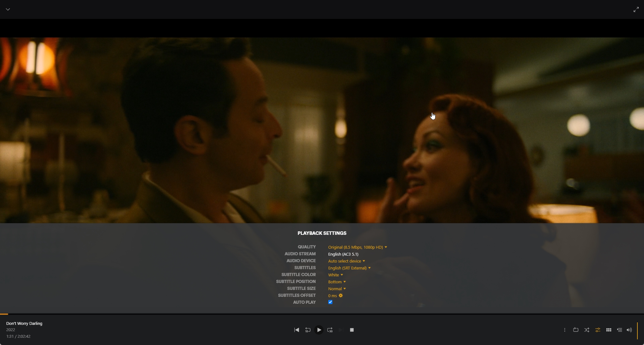Close the playback settings sliders icon

coord(597,330)
